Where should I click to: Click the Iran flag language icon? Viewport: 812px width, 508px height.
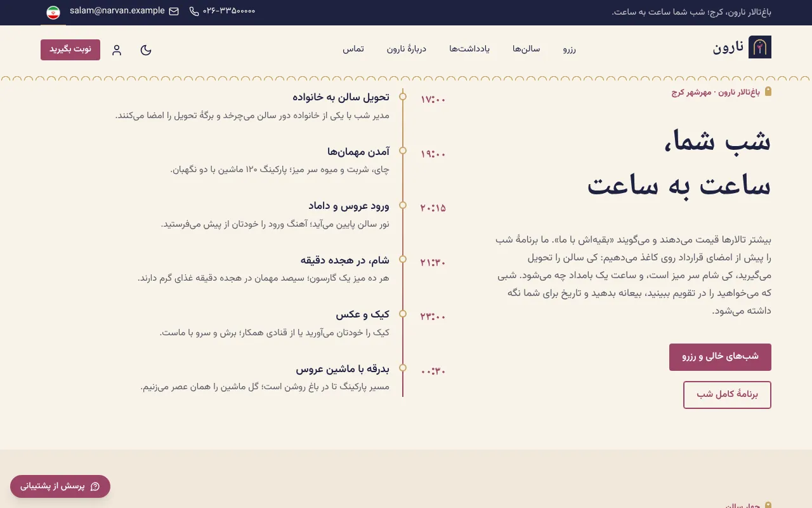coord(53,13)
